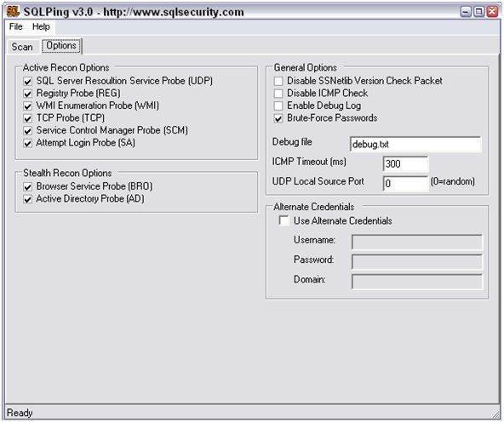Switch to the Scan tab
The image size is (504, 422).
[22, 47]
